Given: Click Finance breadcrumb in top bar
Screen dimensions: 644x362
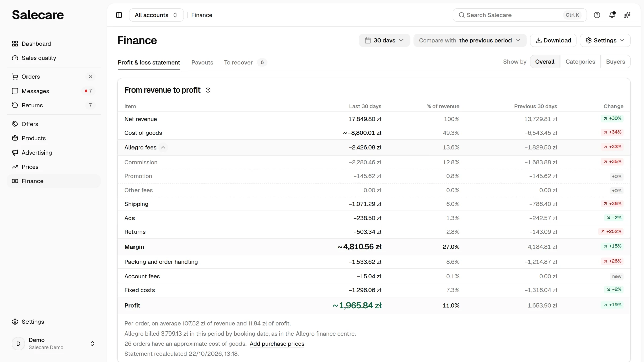Looking at the screenshot, I should (202, 15).
